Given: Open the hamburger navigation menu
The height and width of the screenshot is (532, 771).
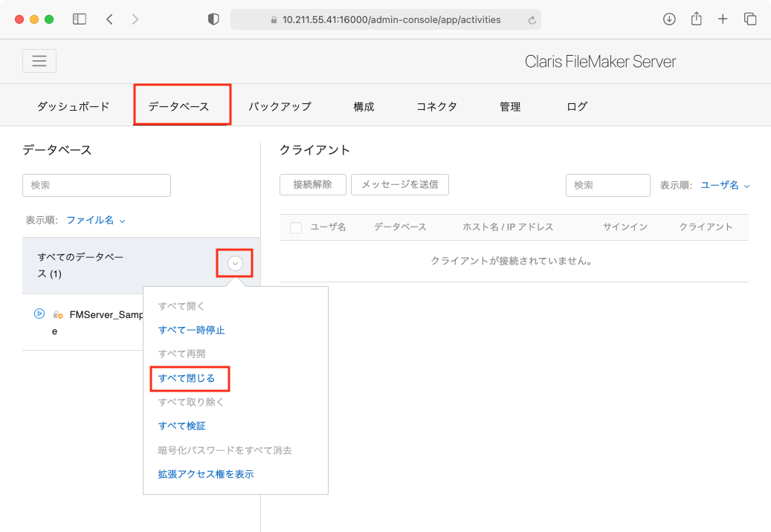Looking at the screenshot, I should coord(39,61).
